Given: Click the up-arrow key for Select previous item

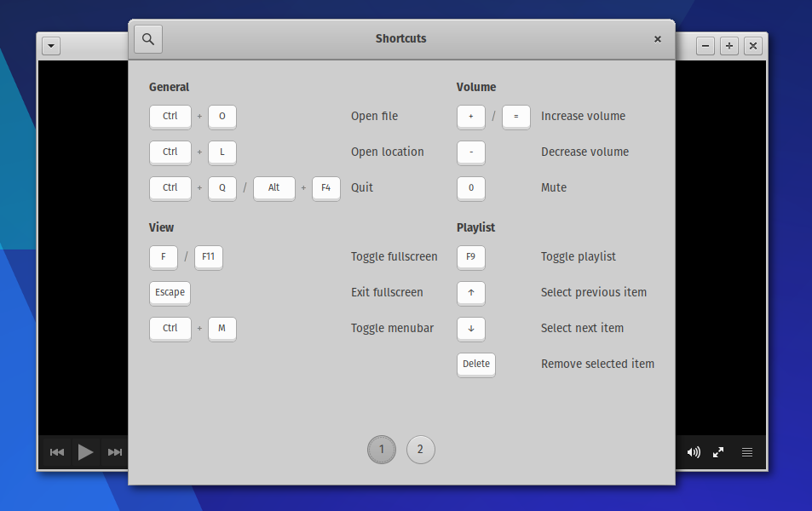Looking at the screenshot, I should (x=470, y=293).
